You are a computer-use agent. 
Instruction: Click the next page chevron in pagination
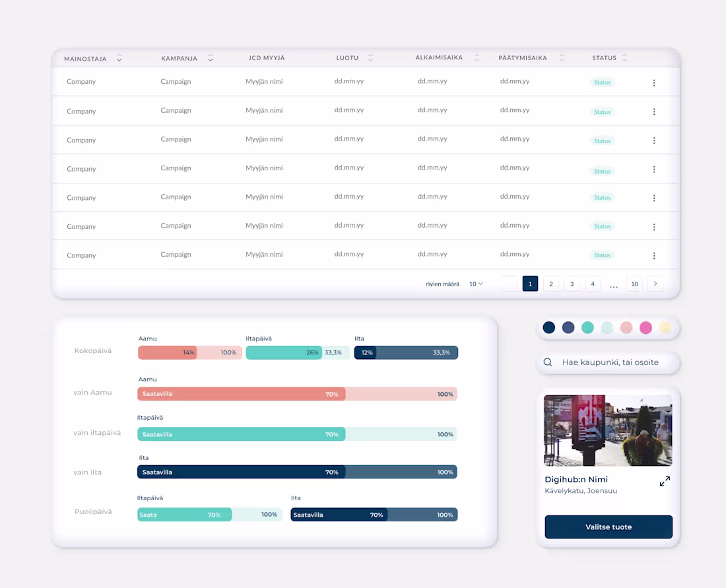coord(655,283)
